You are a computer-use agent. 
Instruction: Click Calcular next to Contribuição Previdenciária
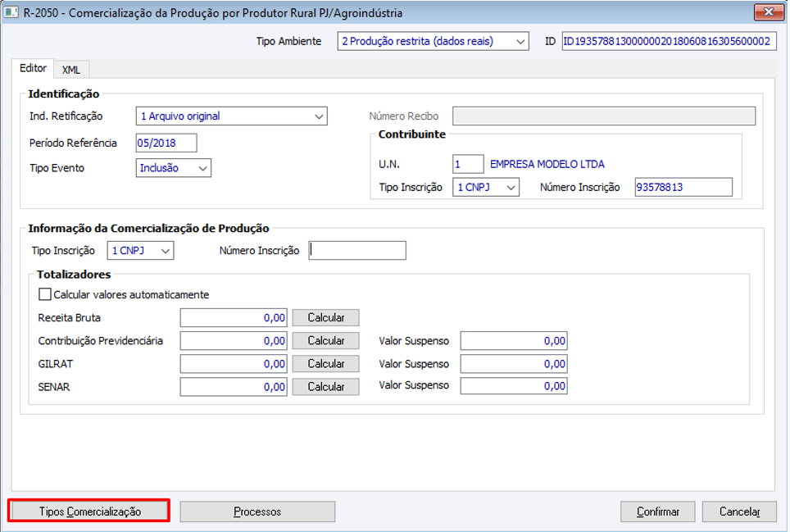point(325,340)
